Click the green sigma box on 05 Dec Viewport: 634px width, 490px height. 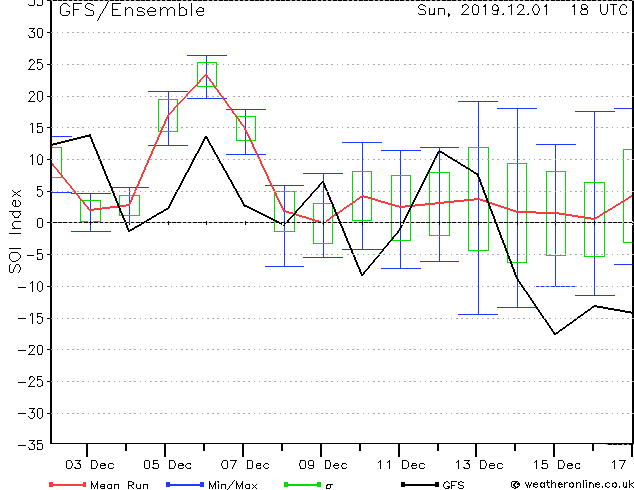[168, 115]
